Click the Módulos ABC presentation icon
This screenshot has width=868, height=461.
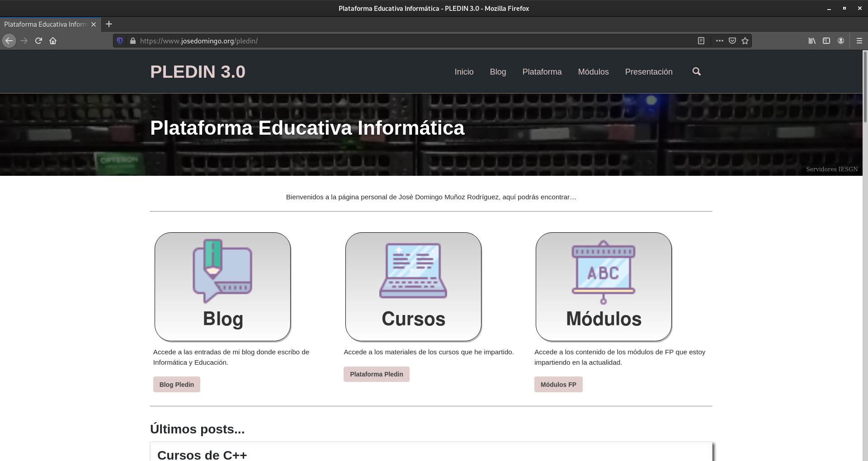pos(603,271)
